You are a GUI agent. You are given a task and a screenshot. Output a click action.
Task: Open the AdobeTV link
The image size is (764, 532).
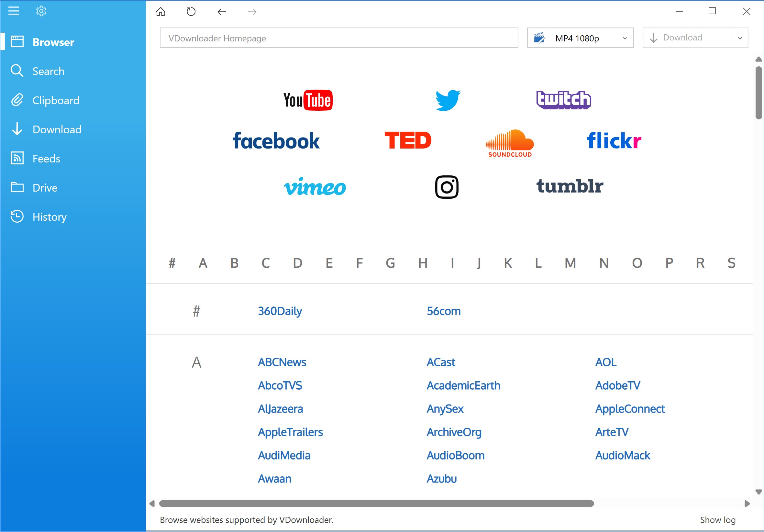coord(617,385)
